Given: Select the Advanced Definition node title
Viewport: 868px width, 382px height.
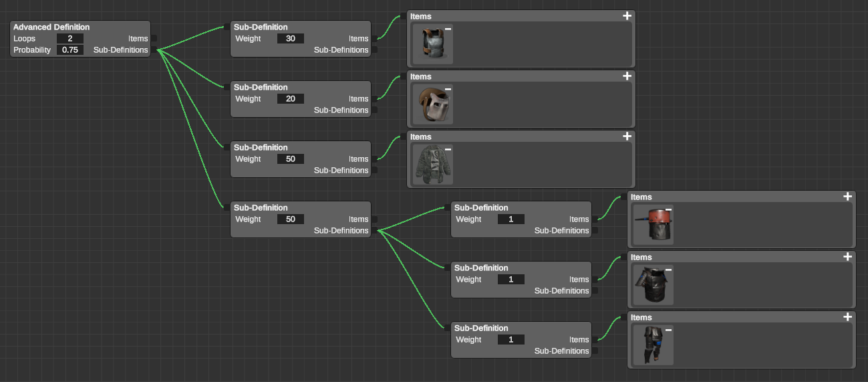Looking at the screenshot, I should [x=51, y=27].
